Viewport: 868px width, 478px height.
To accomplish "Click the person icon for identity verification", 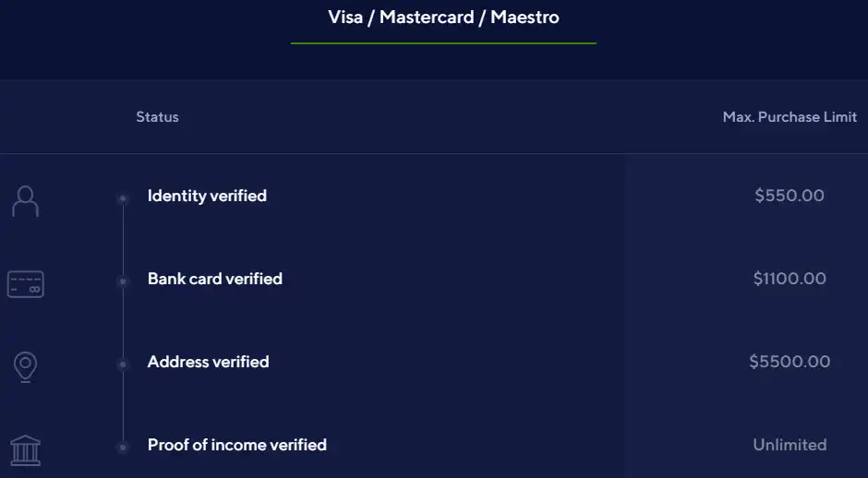I will pyautogui.click(x=26, y=201).
